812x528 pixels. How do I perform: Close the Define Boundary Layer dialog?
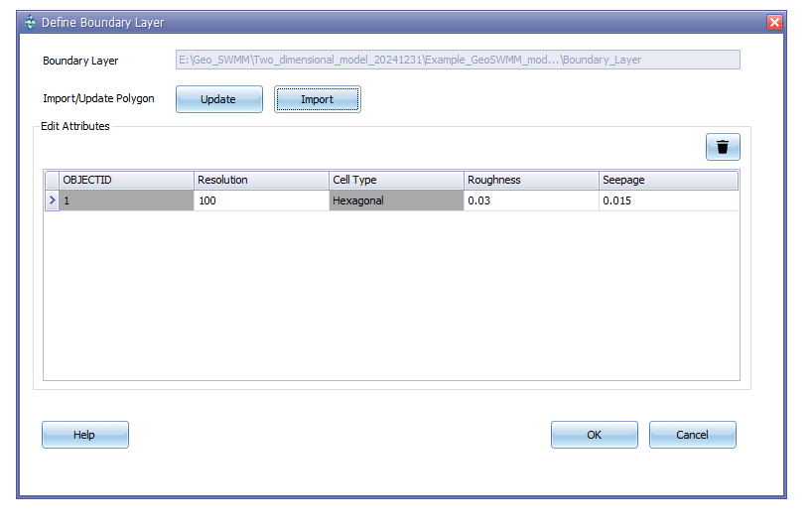tap(774, 22)
